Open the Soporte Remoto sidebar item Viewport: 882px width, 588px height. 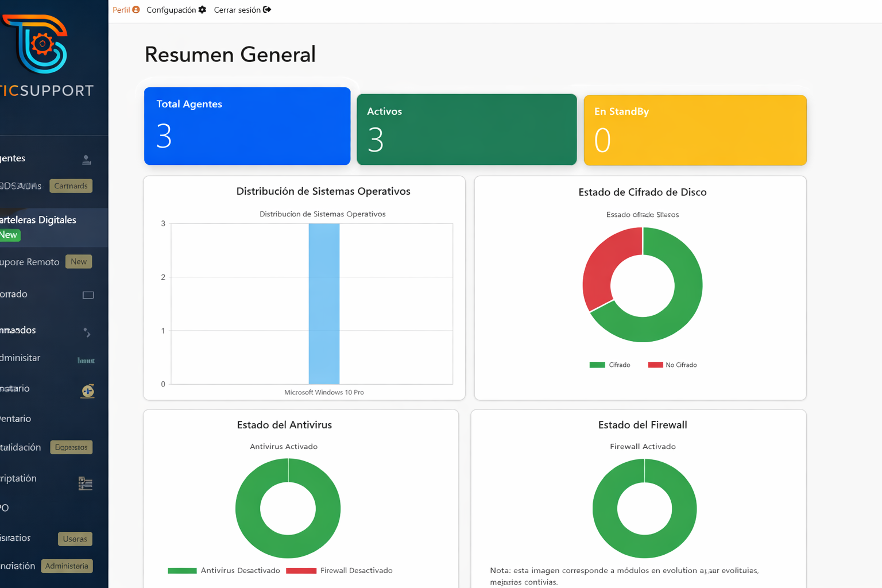coord(30,262)
